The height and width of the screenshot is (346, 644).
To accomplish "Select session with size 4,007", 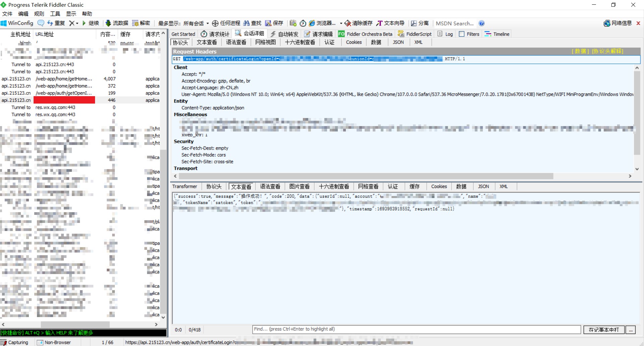I will tap(81, 79).
